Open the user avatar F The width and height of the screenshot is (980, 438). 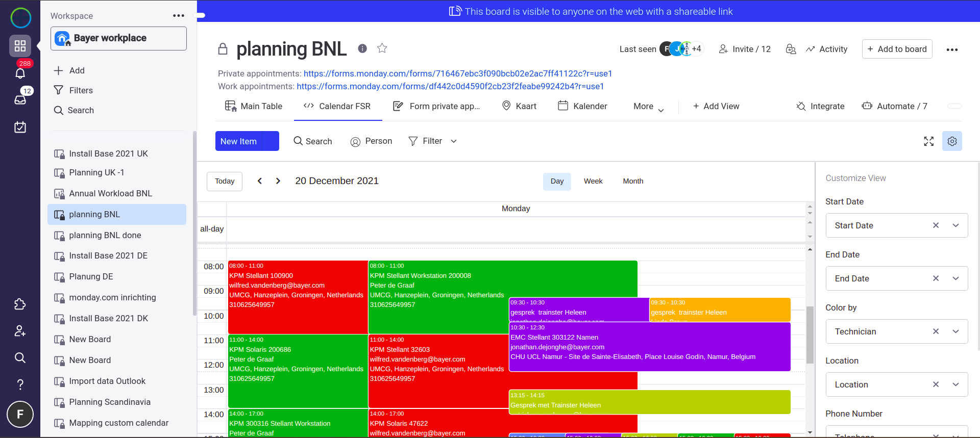pos(20,414)
